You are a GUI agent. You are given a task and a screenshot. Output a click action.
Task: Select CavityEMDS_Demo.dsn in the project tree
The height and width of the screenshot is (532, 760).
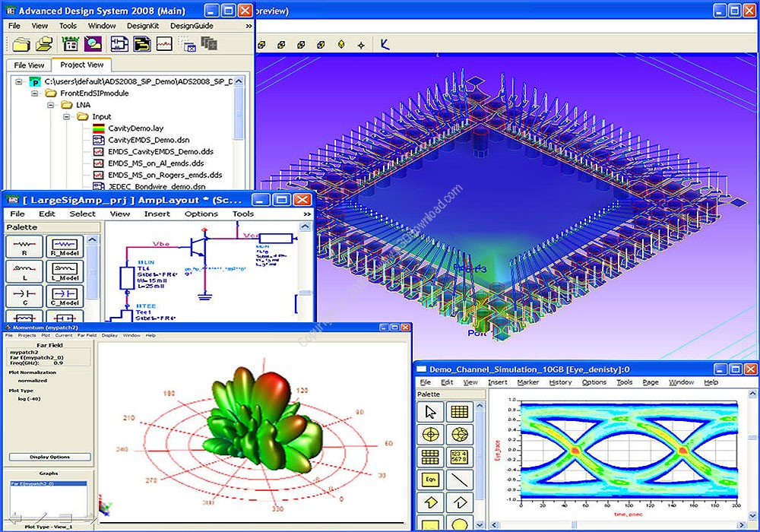[148, 140]
